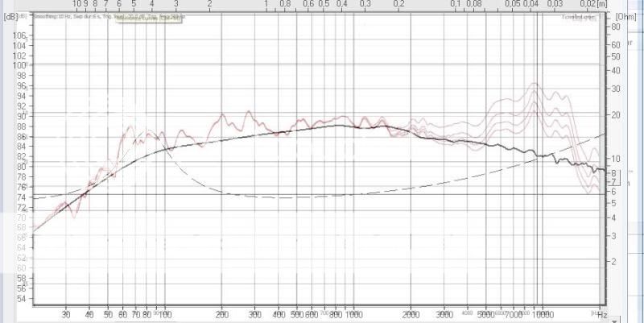Click the 1 m wavelength label on top axis

(x=266, y=4)
